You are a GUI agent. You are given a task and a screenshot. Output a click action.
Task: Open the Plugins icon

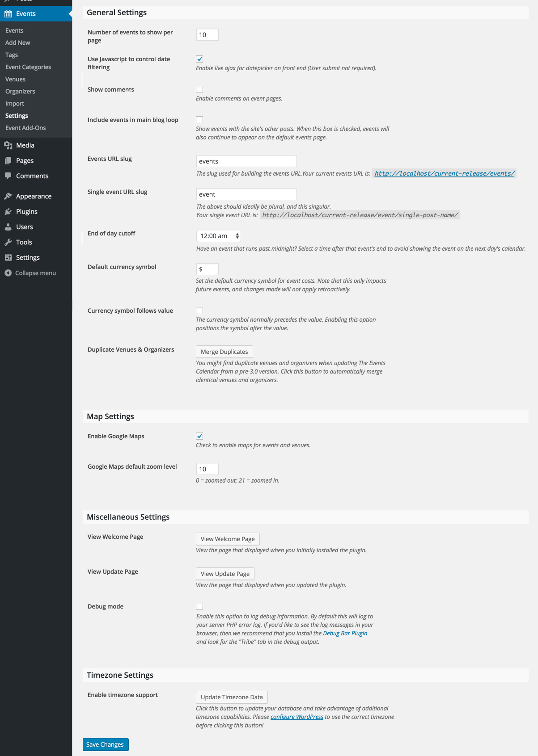pyautogui.click(x=8, y=211)
